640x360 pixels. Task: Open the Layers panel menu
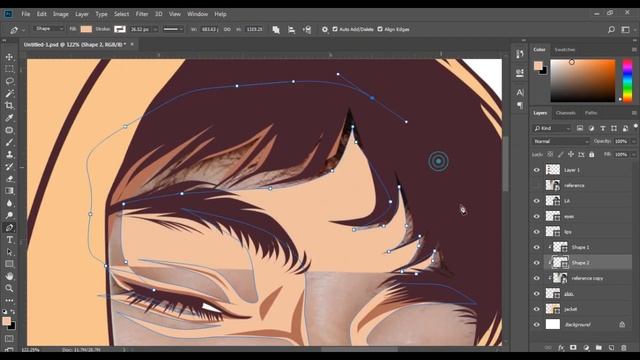[634, 113]
